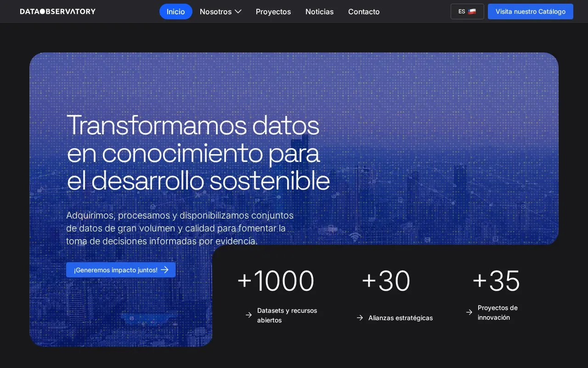The image size is (588, 368).
Task: Click the Chile flag icon
Action: tap(472, 11)
